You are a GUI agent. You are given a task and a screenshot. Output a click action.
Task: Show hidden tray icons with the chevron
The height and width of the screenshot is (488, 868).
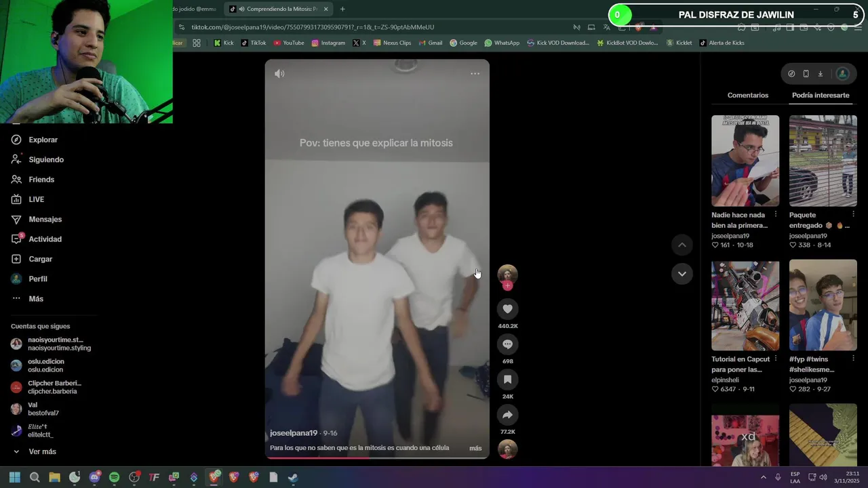click(764, 477)
